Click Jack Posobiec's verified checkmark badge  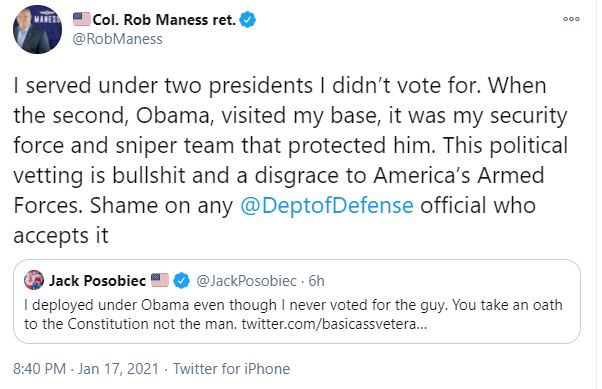[181, 280]
